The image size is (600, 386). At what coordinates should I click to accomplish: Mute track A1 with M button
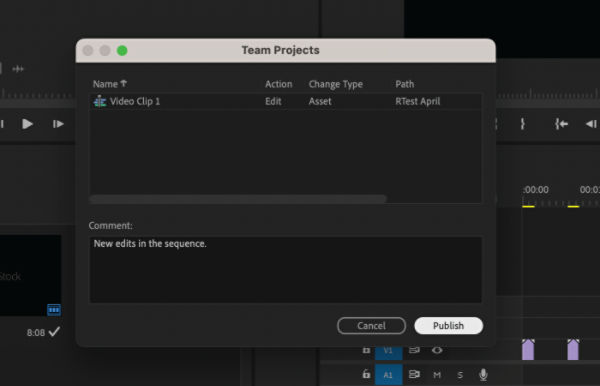pyautogui.click(x=437, y=375)
